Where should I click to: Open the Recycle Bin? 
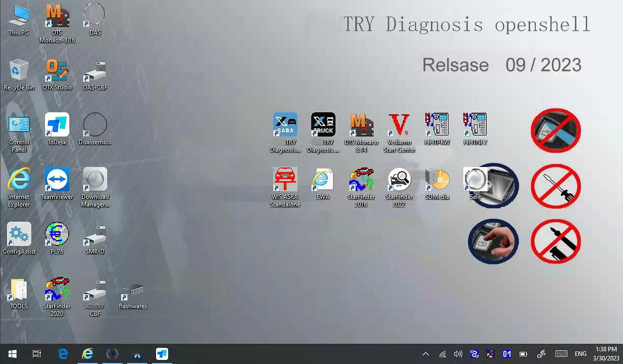19,75
